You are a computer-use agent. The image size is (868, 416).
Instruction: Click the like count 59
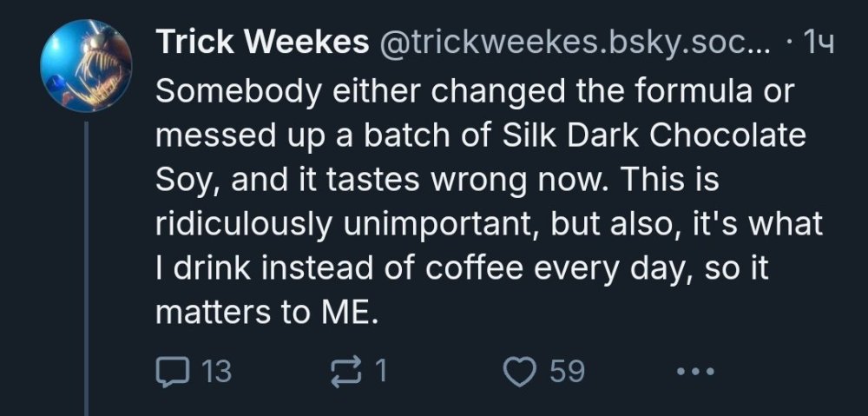tap(567, 372)
